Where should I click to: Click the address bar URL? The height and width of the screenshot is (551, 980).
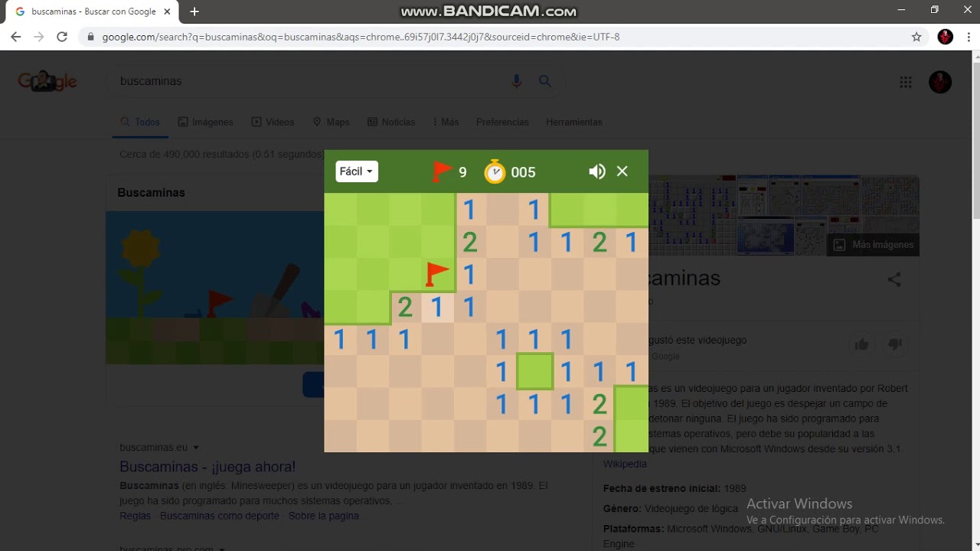pyautogui.click(x=361, y=37)
